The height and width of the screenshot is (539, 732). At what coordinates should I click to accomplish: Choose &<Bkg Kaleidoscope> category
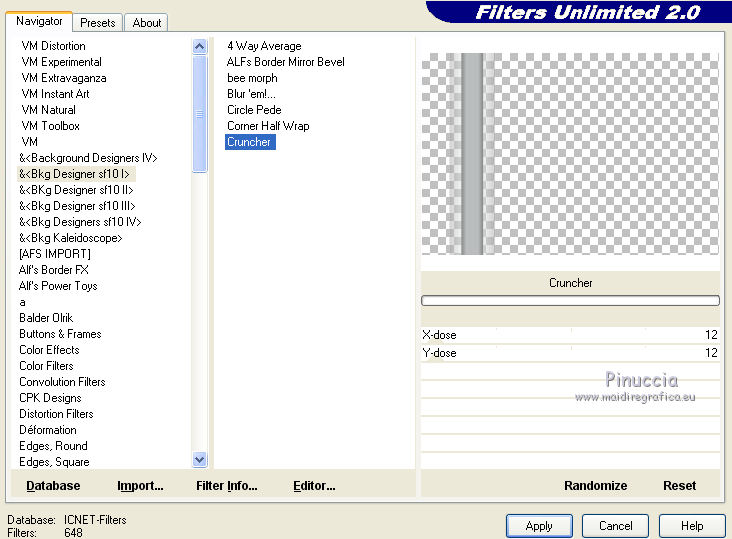point(70,238)
